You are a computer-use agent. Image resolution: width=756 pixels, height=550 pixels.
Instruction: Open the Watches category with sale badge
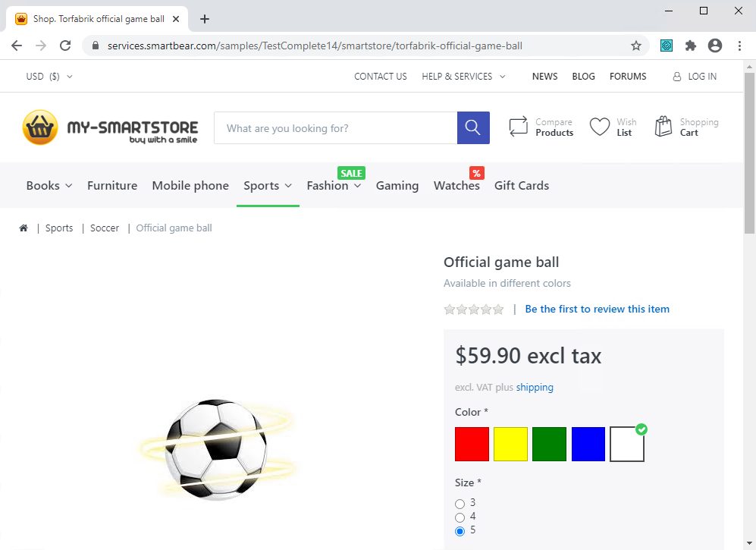click(x=456, y=185)
